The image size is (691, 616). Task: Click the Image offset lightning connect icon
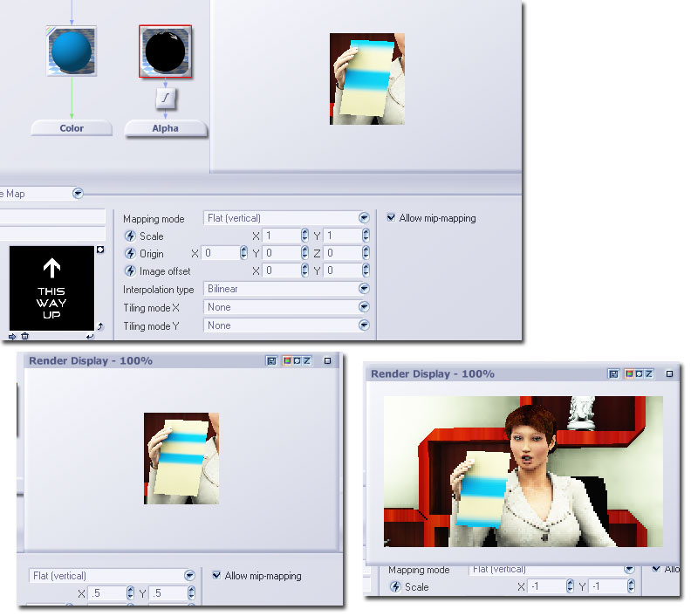click(130, 271)
